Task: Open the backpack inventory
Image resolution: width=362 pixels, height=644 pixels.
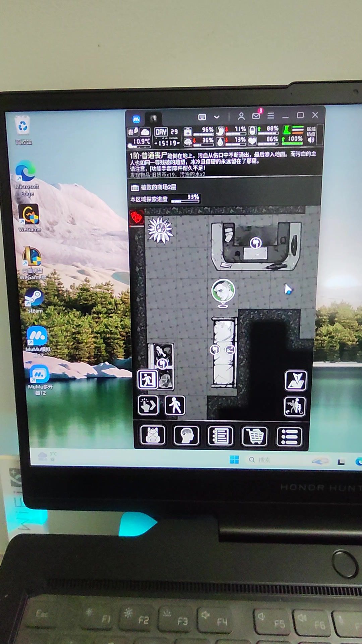Action: click(153, 435)
